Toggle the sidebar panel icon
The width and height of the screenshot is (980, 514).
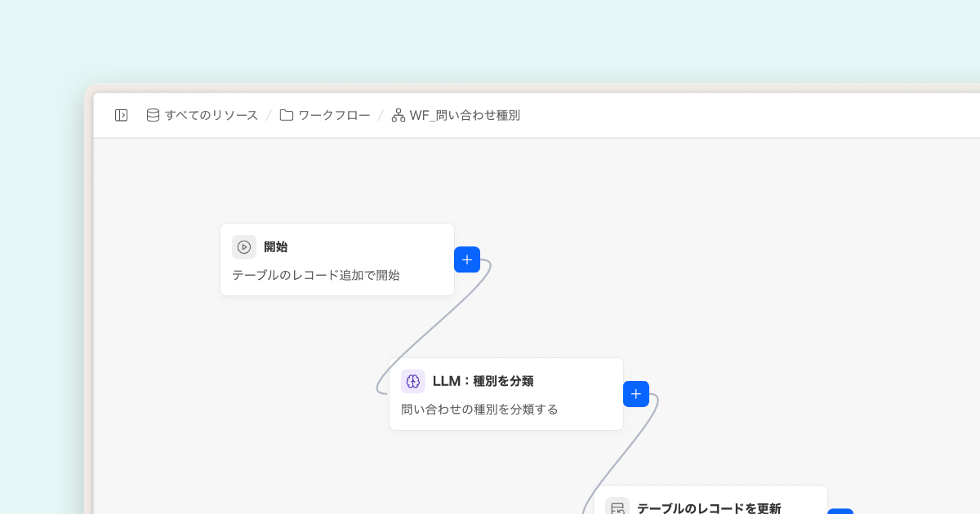click(x=121, y=115)
